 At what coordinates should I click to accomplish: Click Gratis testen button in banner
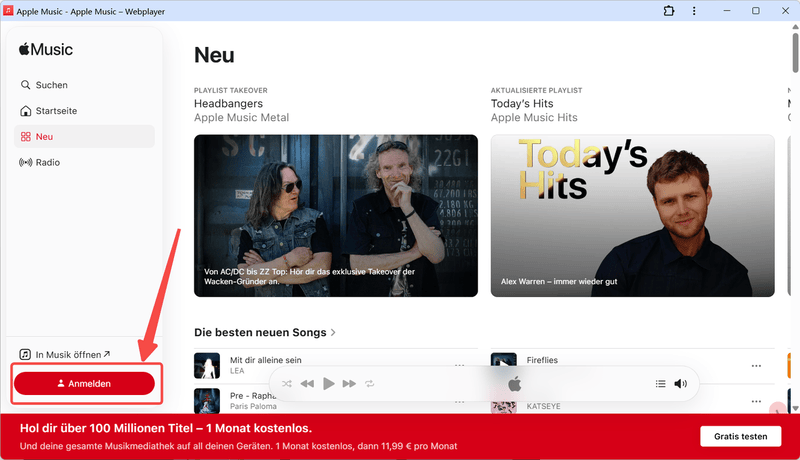[x=740, y=437]
